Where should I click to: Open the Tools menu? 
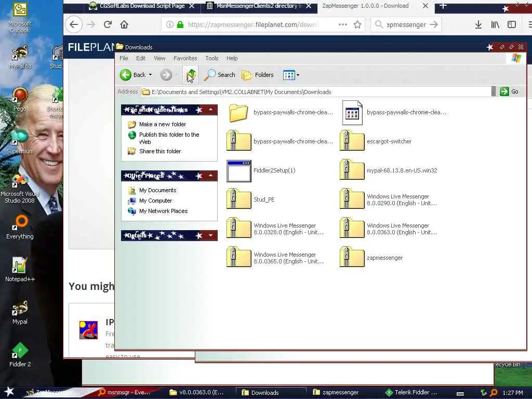(x=212, y=58)
